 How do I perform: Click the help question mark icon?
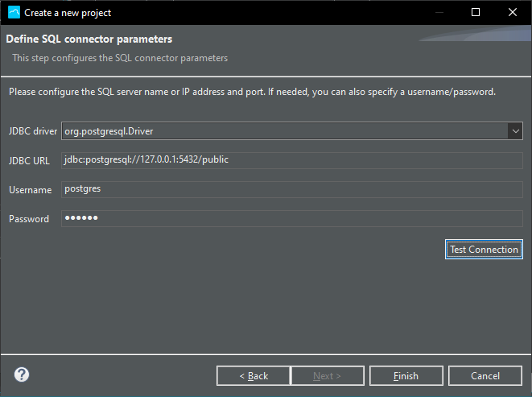coord(22,374)
